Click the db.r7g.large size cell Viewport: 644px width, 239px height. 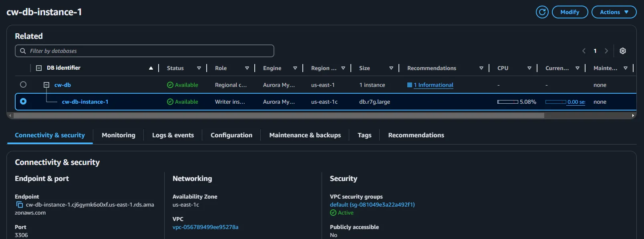click(374, 102)
